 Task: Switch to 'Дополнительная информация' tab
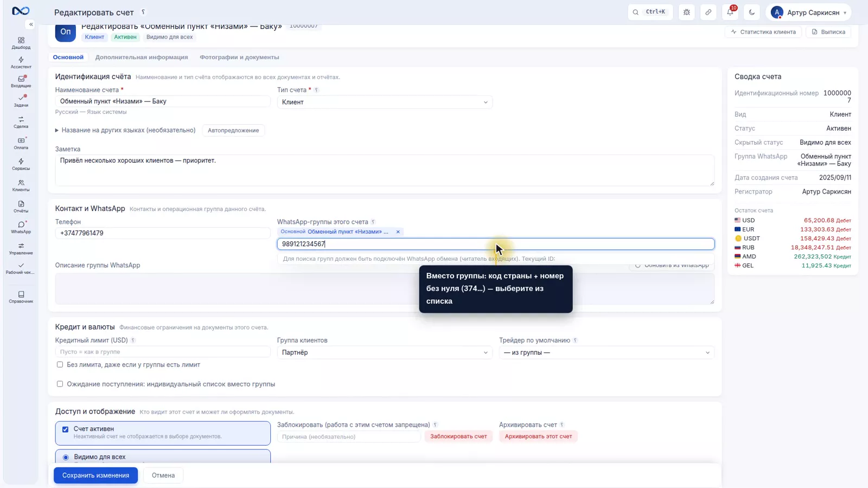point(142,57)
